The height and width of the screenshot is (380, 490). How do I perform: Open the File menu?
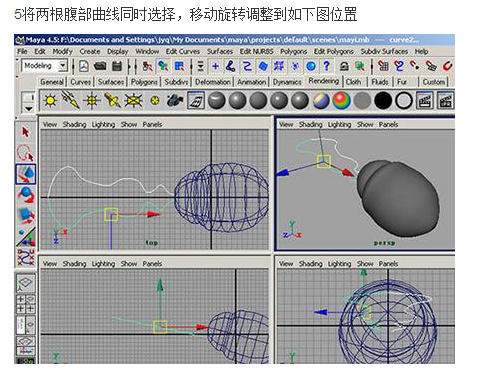[x=22, y=52]
